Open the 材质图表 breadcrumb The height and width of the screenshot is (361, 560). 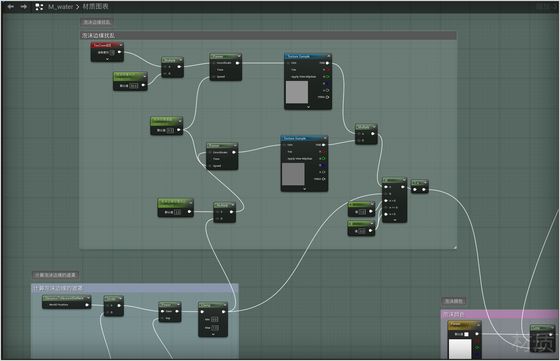[x=95, y=6]
